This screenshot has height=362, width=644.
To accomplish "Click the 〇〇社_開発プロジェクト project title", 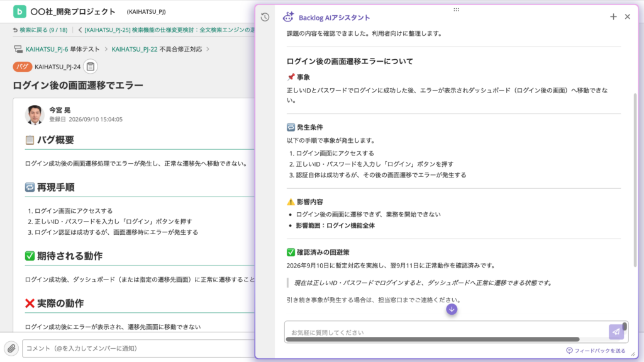I will click(x=73, y=11).
